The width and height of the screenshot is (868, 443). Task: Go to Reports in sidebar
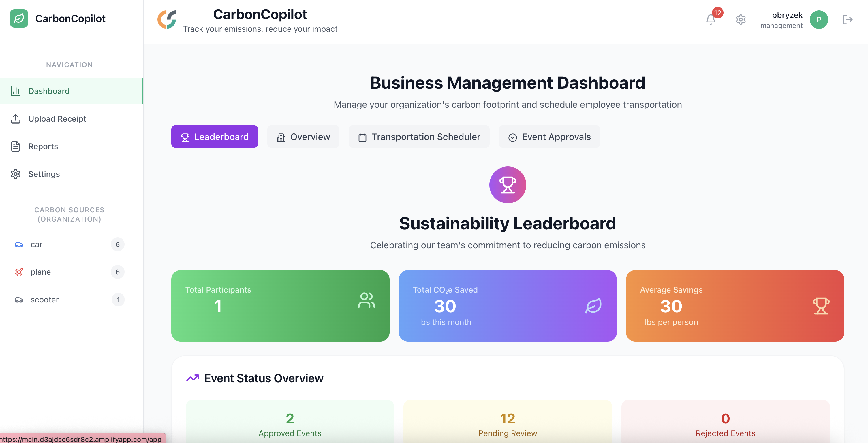43,146
